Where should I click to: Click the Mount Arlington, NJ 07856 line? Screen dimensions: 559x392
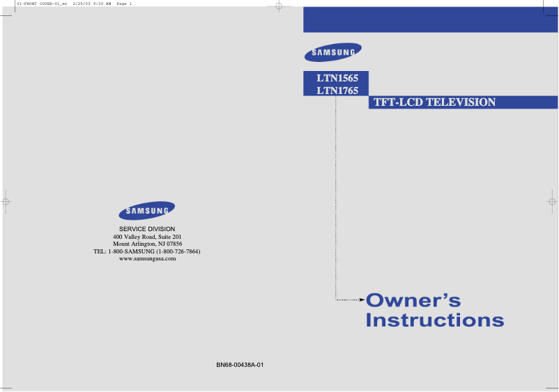[x=147, y=244]
